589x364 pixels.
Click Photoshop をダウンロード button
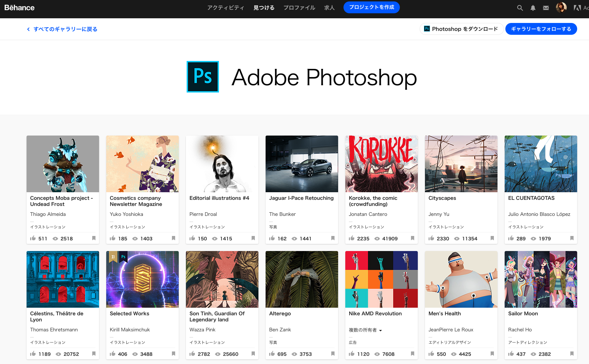(x=461, y=29)
